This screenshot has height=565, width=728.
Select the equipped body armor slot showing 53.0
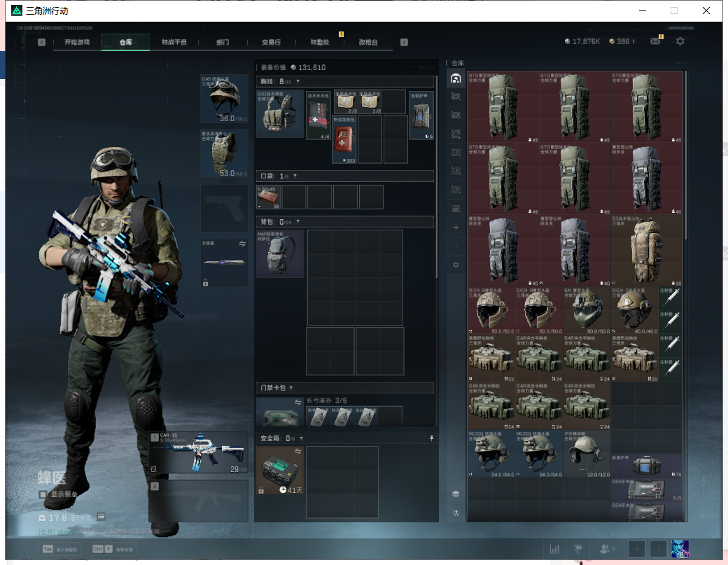[x=224, y=153]
